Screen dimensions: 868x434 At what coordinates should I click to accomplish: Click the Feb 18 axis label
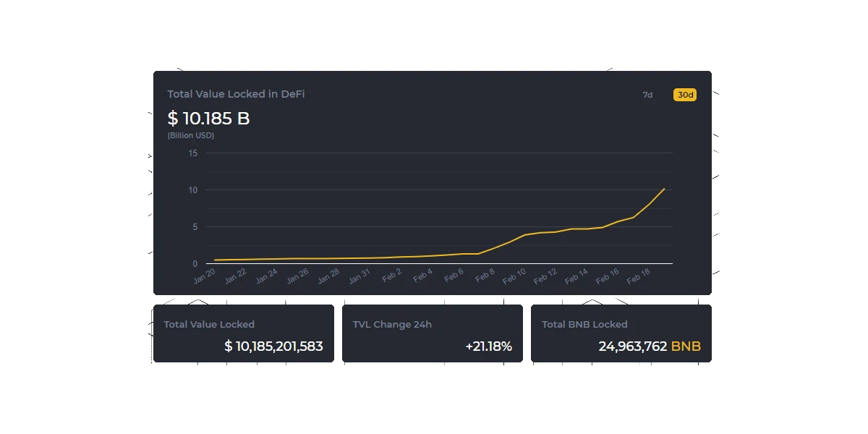(x=639, y=276)
